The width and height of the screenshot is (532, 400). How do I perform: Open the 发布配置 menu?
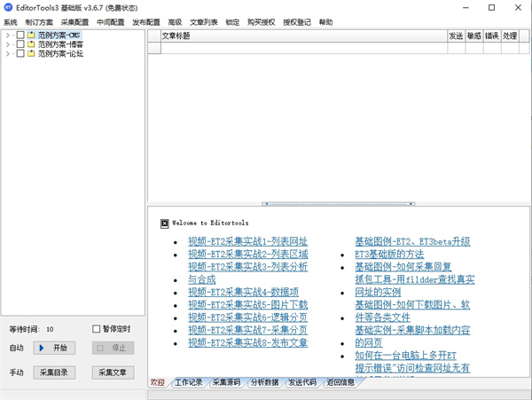tap(146, 22)
